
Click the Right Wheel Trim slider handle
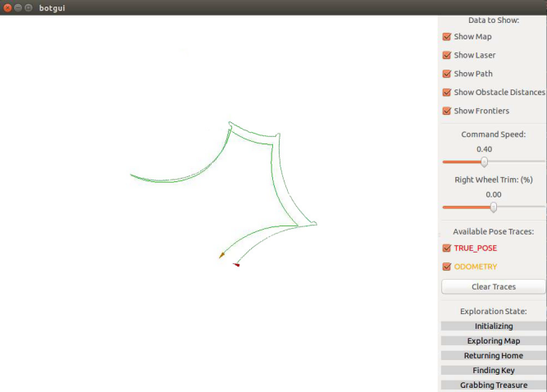tap(493, 207)
